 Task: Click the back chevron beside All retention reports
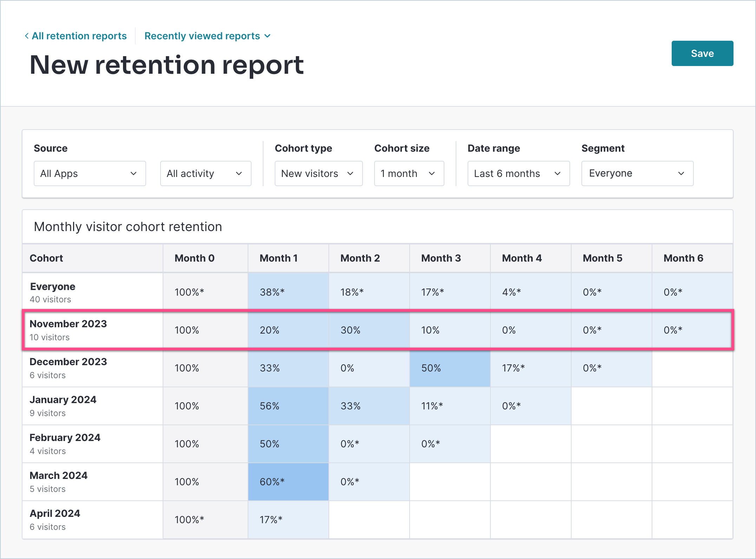pyautogui.click(x=26, y=35)
